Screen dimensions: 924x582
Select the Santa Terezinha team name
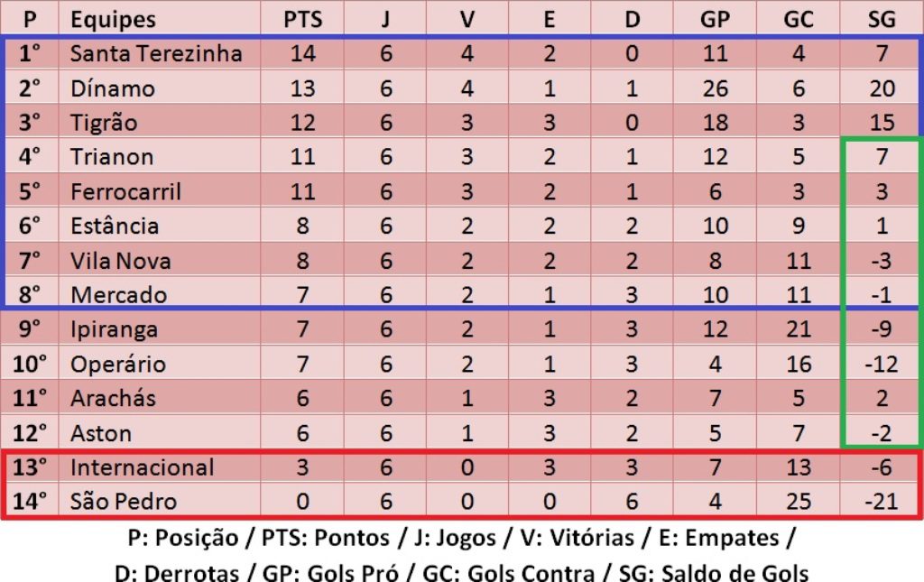click(x=156, y=53)
